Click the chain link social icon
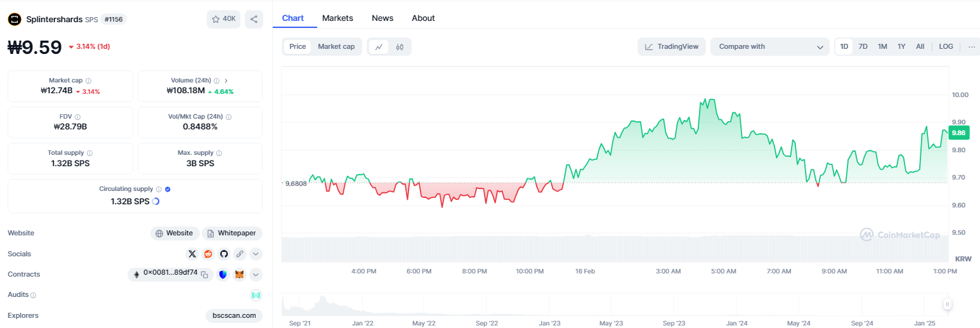The image size is (980, 328). (240, 254)
